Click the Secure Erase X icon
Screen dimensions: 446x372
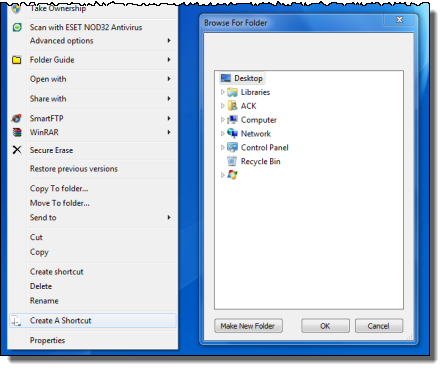(x=17, y=150)
